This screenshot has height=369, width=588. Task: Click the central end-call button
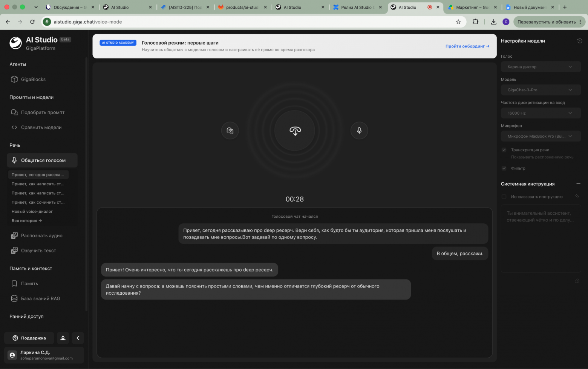pos(295,131)
